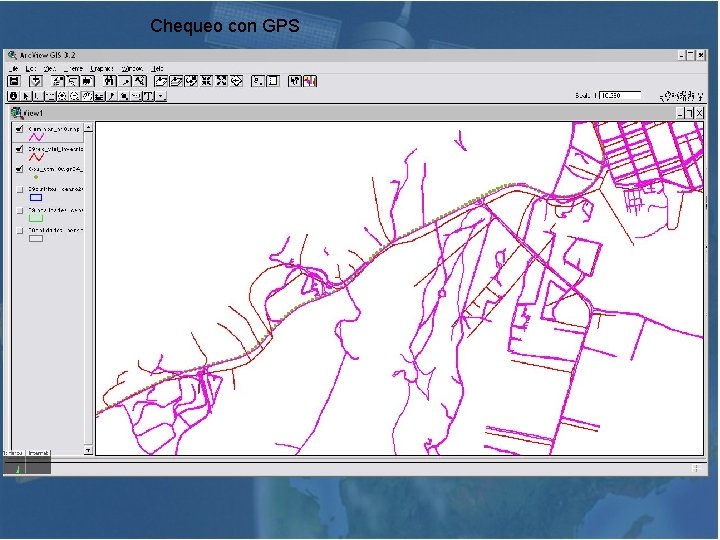
Task: Click the View1 window icon
Action: click(x=17, y=112)
